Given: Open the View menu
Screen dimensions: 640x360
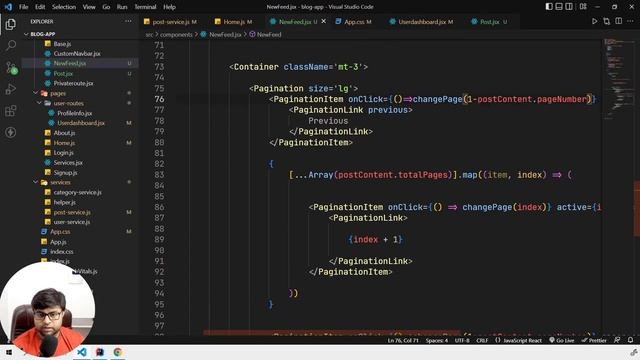Looking at the screenshot, I should pyautogui.click(x=89, y=7).
